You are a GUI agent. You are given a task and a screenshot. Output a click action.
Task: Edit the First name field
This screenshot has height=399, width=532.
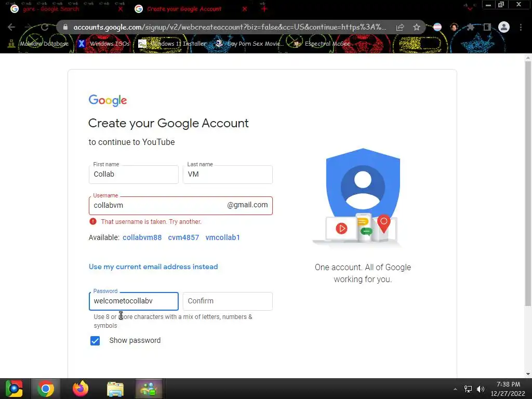pos(134,175)
